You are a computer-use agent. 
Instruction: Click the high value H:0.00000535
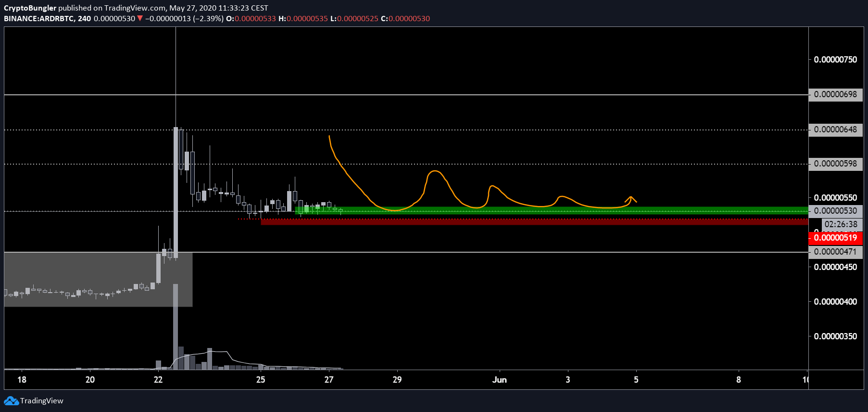(303, 19)
